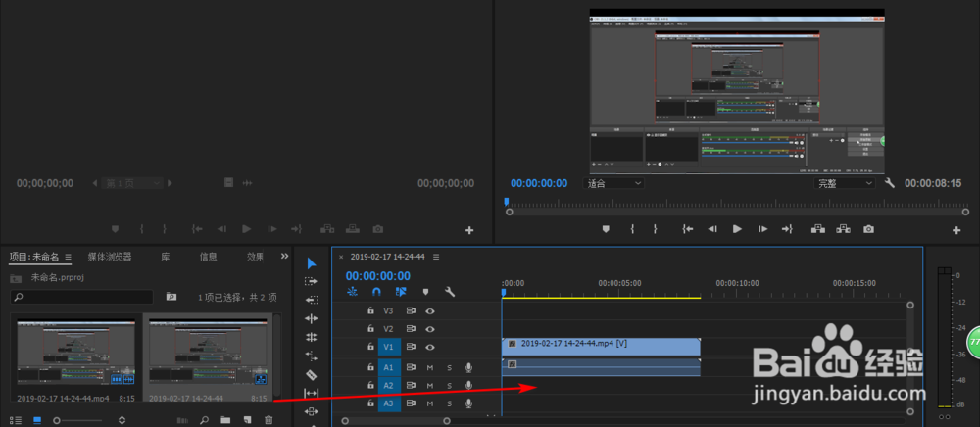Screen dimensions: 980x427
Task: Enable voice-over record on track A3
Action: 468,403
